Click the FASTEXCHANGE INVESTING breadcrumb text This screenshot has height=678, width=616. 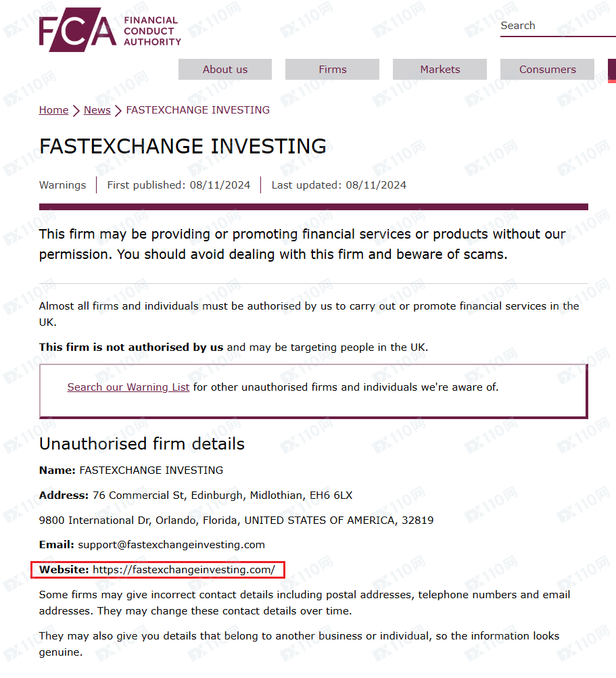(x=198, y=110)
